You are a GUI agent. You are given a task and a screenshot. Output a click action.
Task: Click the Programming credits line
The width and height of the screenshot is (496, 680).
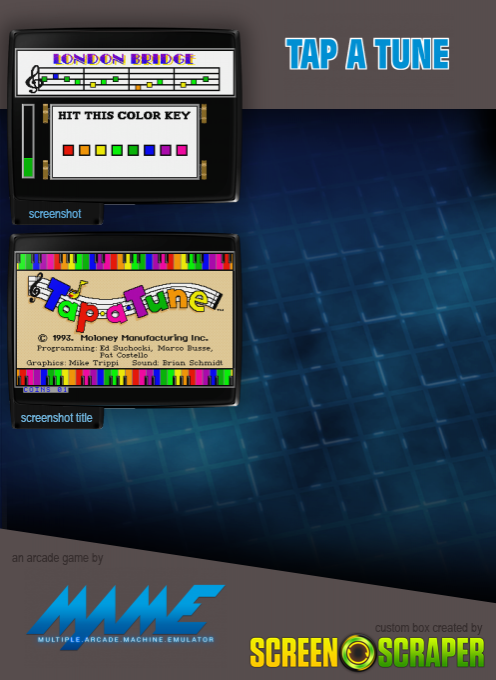[125, 351]
